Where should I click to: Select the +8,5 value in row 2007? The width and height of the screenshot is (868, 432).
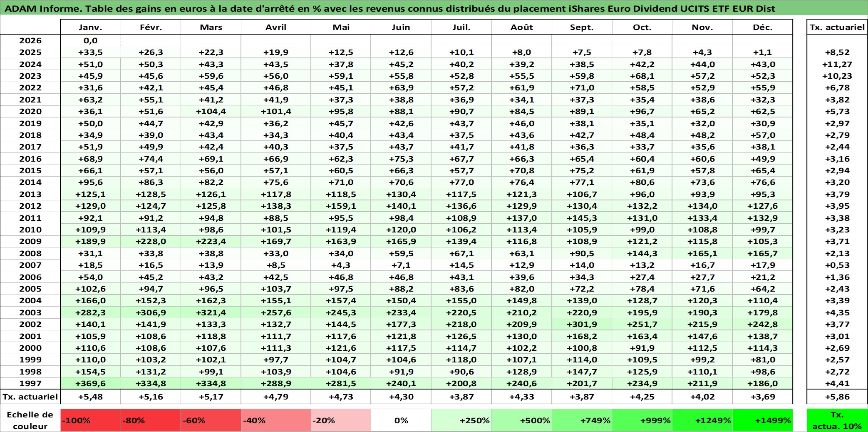(276, 265)
